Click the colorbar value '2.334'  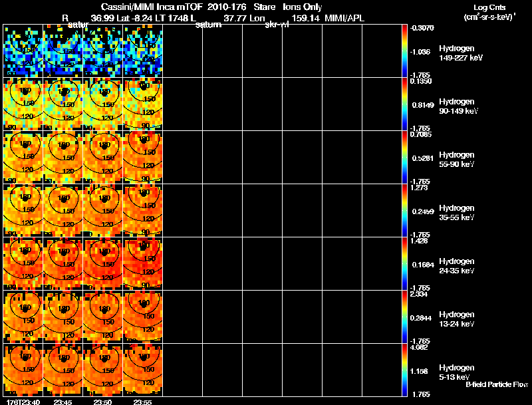tap(420, 294)
